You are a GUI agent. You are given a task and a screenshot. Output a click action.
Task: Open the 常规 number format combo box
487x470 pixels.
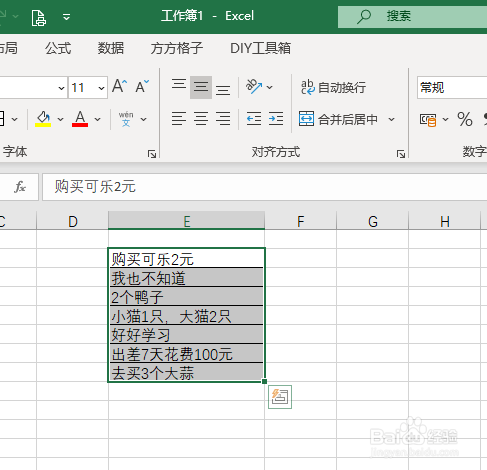[452, 88]
